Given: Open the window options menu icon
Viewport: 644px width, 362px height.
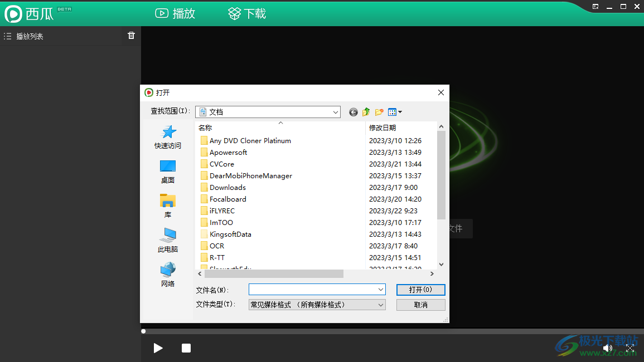Looking at the screenshot, I should tap(595, 6).
